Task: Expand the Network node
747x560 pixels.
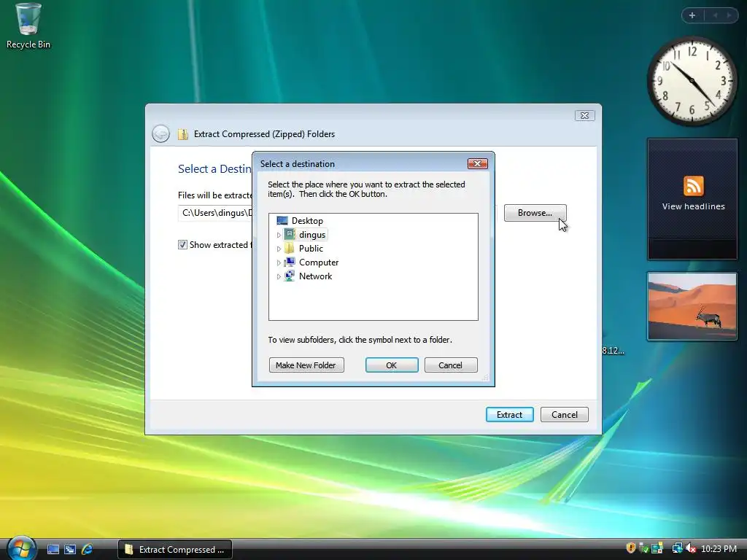Action: coord(279,276)
